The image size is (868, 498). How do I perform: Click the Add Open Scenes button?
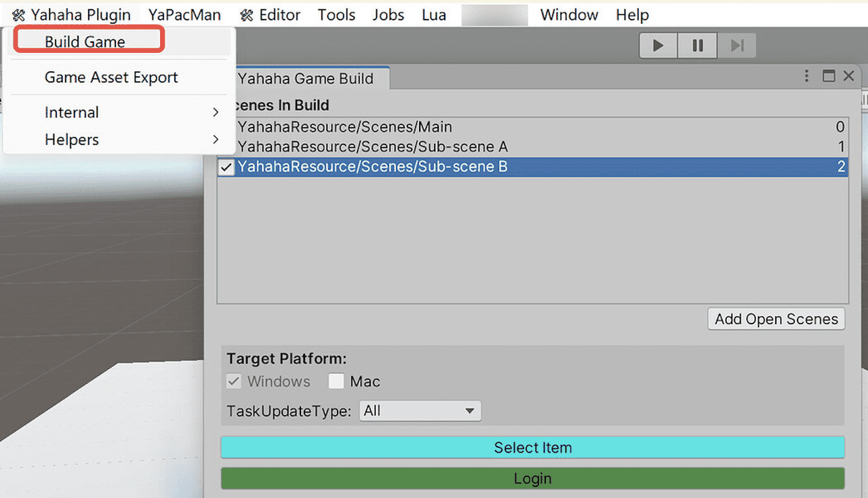[x=776, y=319]
